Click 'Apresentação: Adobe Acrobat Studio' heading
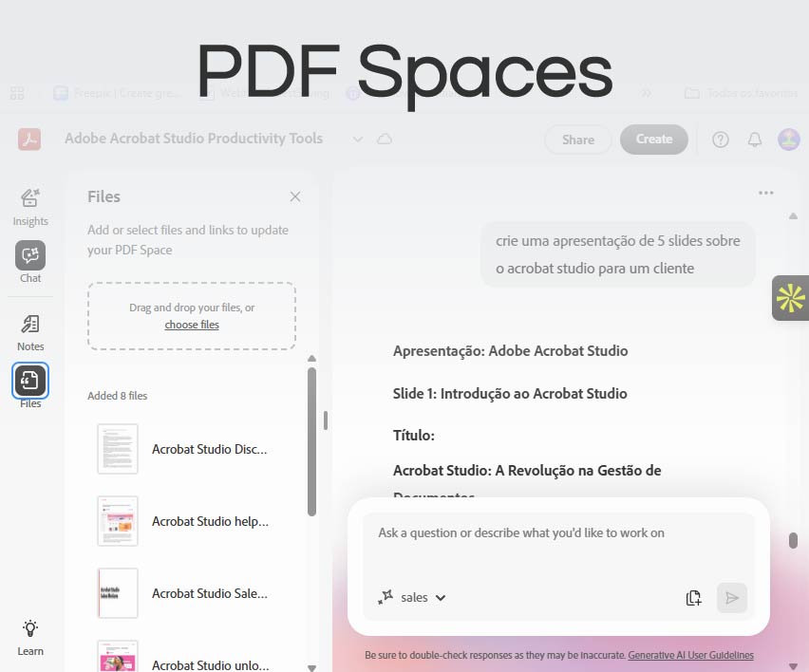 [510, 350]
